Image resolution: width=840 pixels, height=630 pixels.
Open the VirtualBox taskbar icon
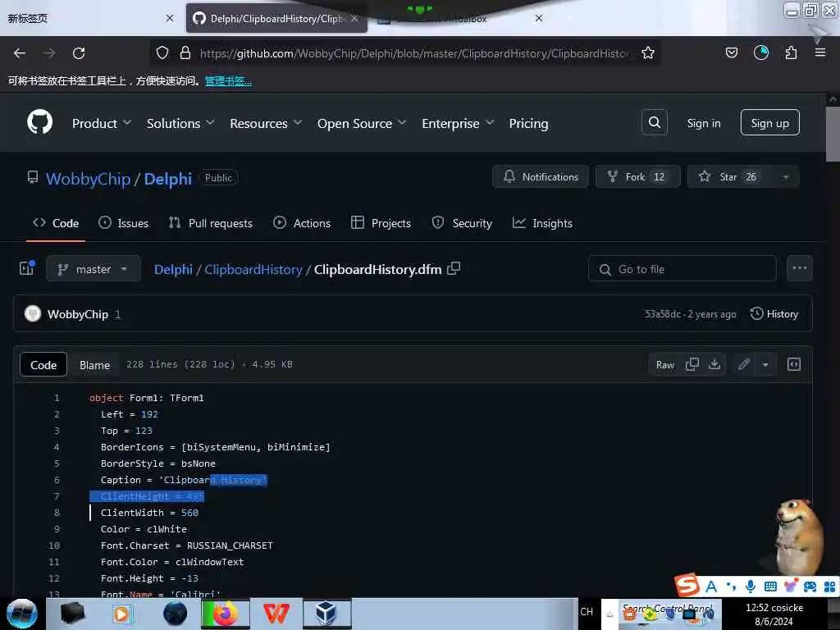point(326,613)
